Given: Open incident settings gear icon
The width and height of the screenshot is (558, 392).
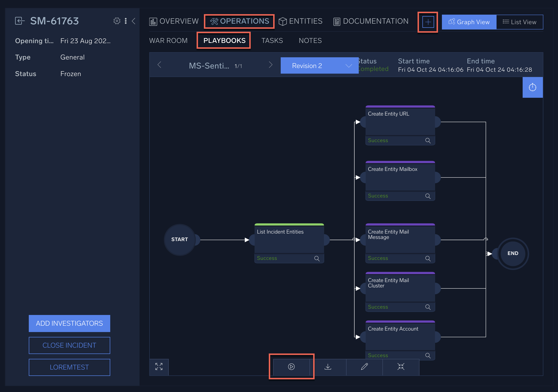Looking at the screenshot, I should pyautogui.click(x=117, y=21).
